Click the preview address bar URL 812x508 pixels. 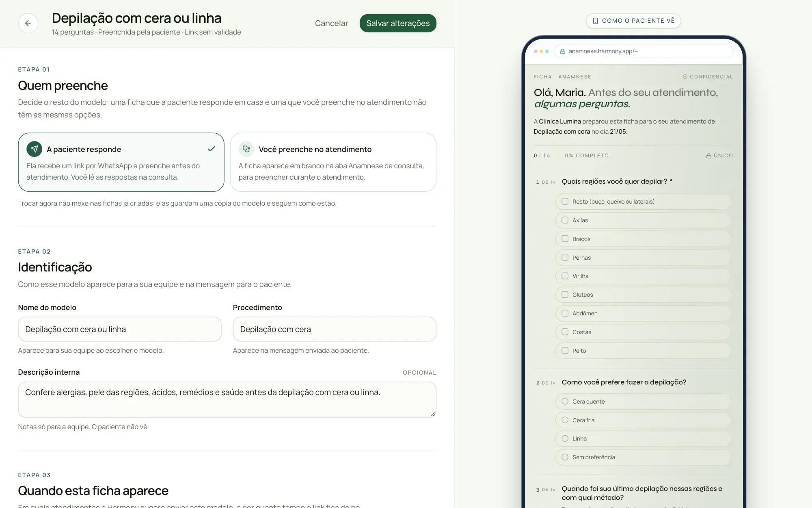644,51
